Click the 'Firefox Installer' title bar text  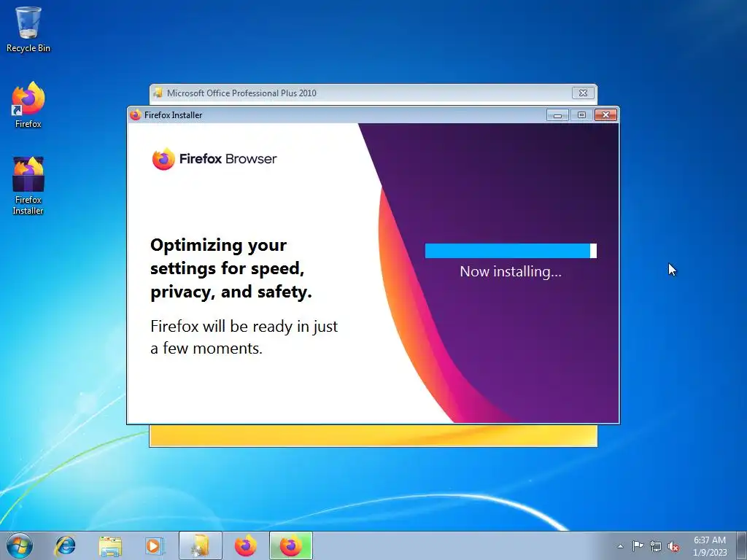(x=174, y=115)
